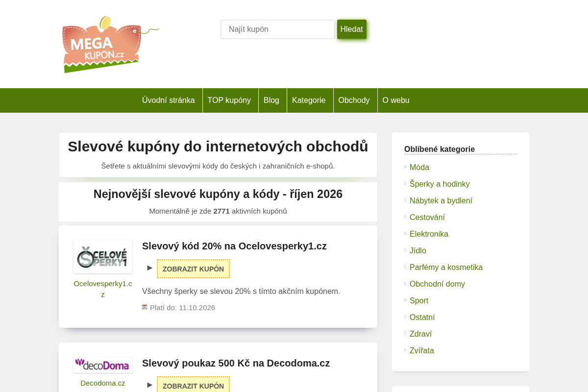Show the coupon for Decodoma.cz

[193, 385]
